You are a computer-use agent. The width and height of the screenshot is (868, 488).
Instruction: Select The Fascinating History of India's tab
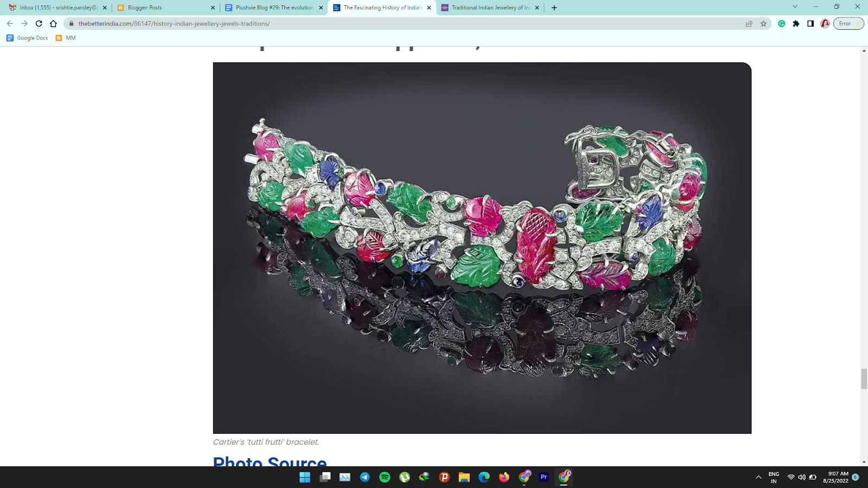click(x=382, y=8)
